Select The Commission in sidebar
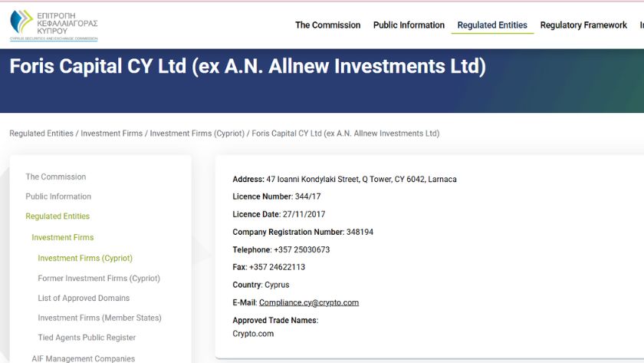 (56, 177)
